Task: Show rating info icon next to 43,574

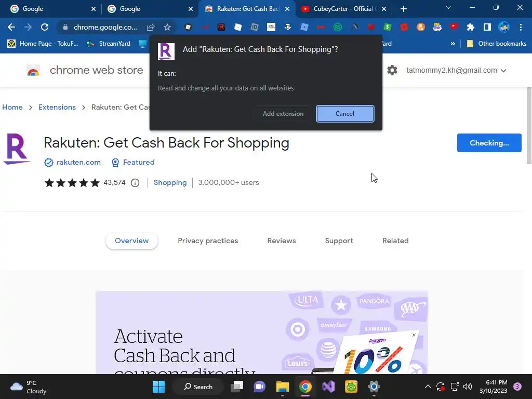Action: tap(135, 183)
